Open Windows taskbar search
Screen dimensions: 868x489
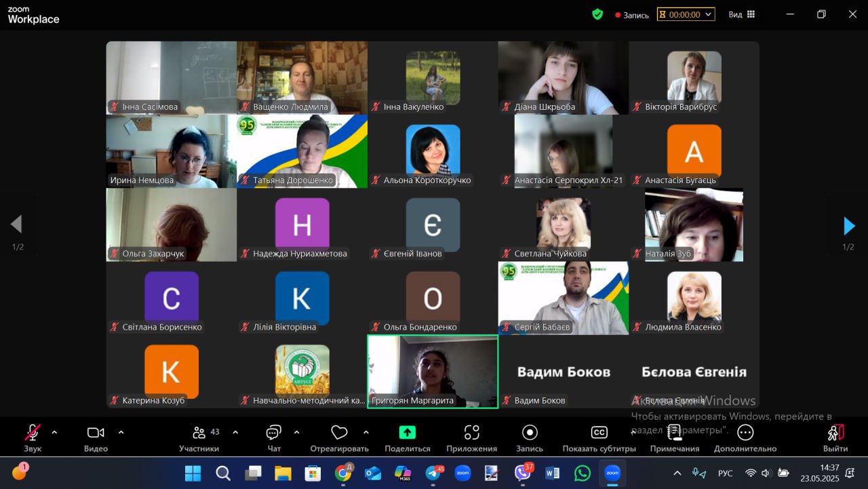222,473
